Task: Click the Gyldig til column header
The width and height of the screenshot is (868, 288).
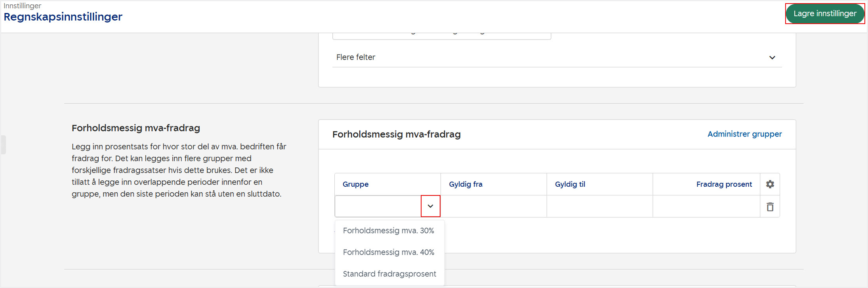Action: 570,184
